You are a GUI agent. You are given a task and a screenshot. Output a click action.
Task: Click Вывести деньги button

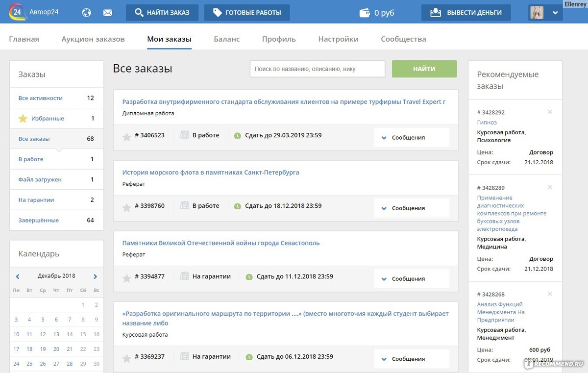tap(466, 13)
